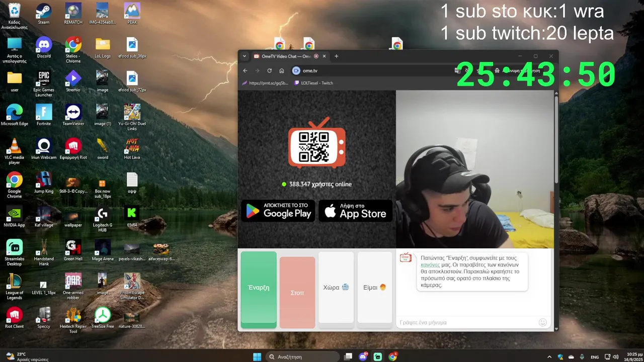Open the Speccy desktop shortcut
The width and height of the screenshot is (644, 362).
(44, 318)
